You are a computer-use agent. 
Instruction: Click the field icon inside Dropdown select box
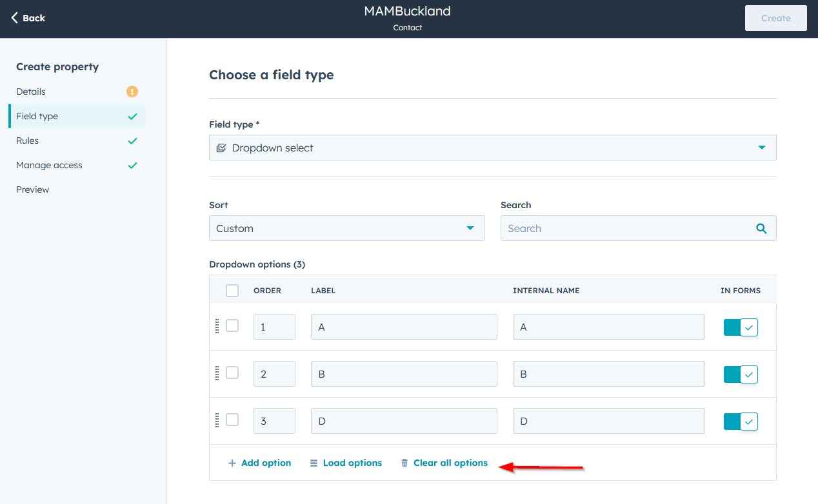tap(221, 148)
